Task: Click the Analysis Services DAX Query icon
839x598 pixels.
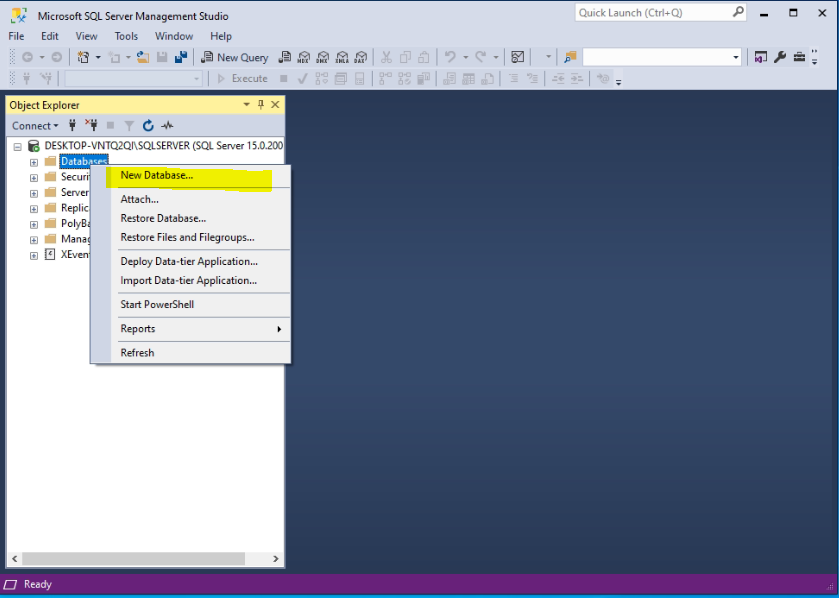Action: coord(361,57)
